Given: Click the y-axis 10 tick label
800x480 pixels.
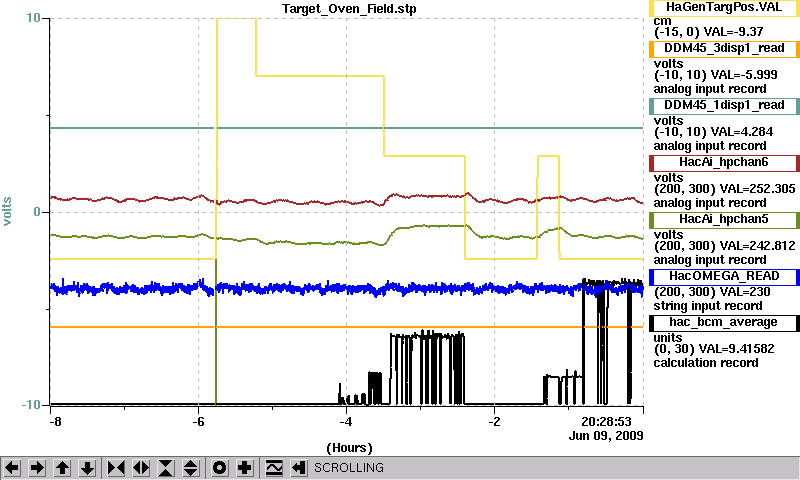Looking at the screenshot, I should (33, 18).
